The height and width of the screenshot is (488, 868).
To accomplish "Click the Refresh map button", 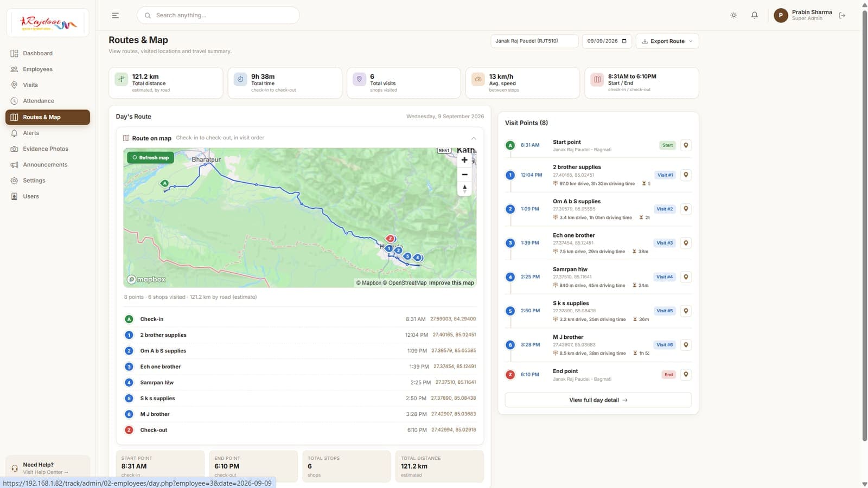I will click(150, 158).
